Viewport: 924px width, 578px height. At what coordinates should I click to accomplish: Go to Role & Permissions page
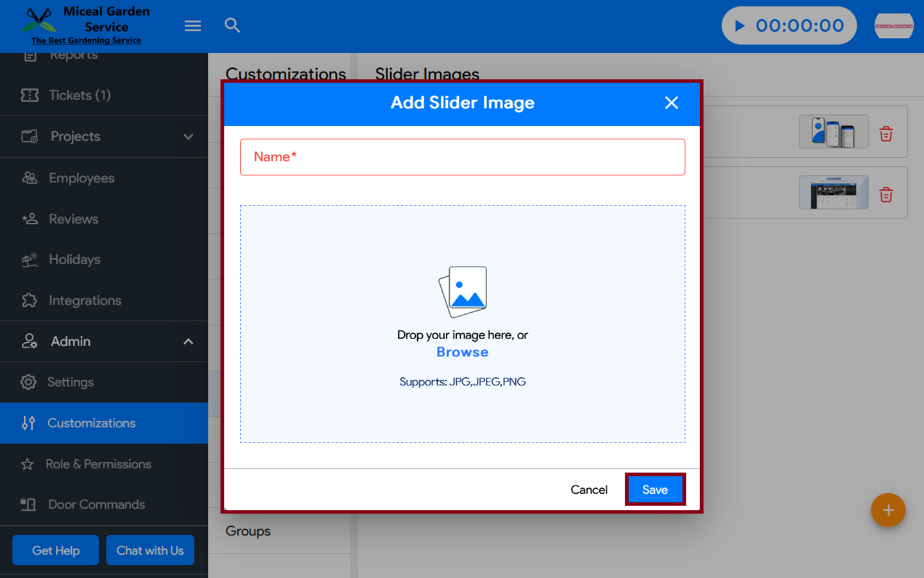[x=98, y=464]
